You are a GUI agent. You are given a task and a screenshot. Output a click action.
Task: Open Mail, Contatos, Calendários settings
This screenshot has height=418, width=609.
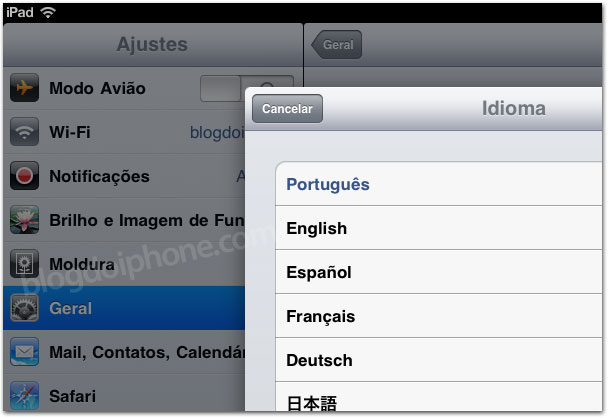pos(124,352)
